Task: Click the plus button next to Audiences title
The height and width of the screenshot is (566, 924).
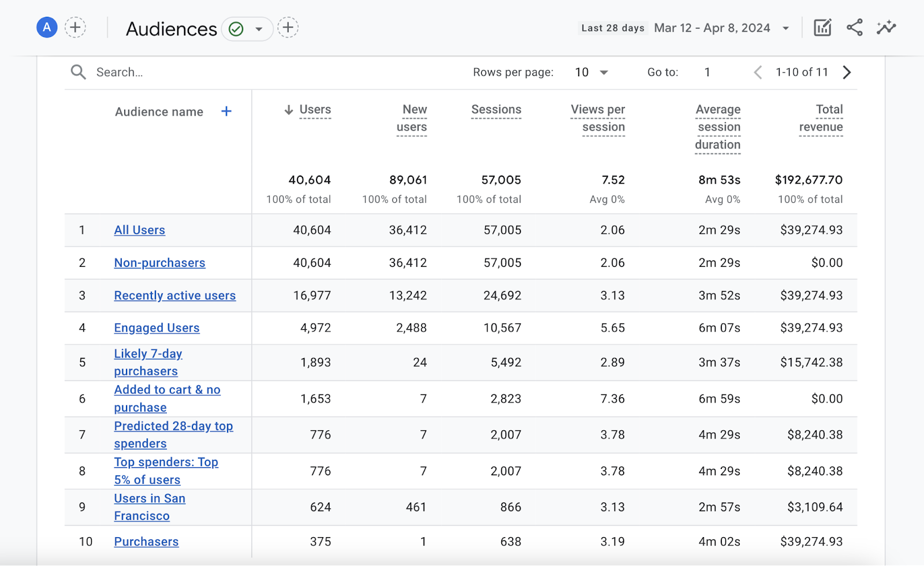Action: coord(288,27)
